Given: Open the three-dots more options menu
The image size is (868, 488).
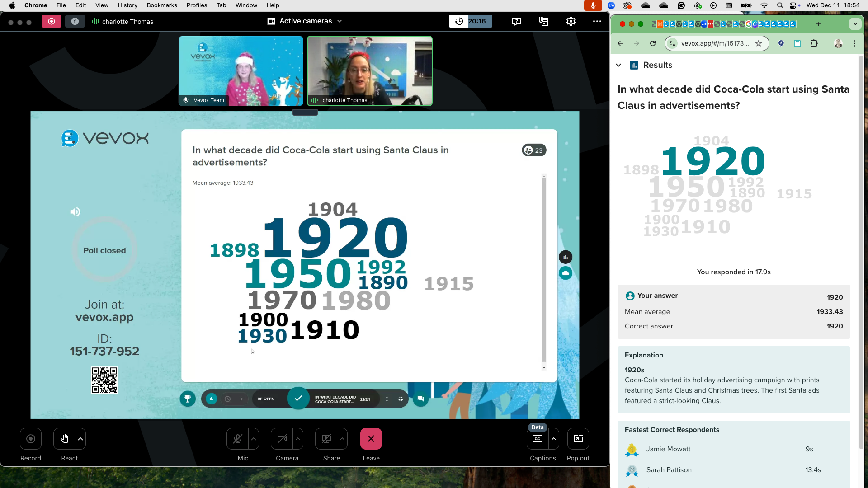Looking at the screenshot, I should (597, 21).
